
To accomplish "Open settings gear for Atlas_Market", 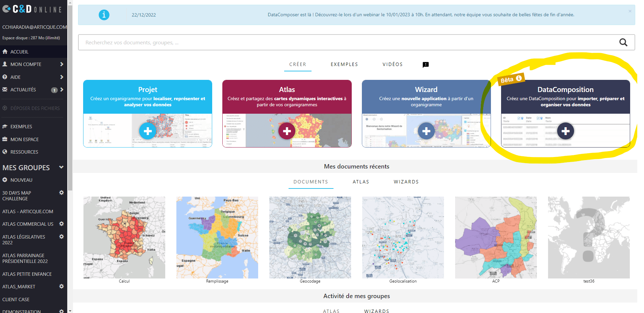I will pos(61,286).
